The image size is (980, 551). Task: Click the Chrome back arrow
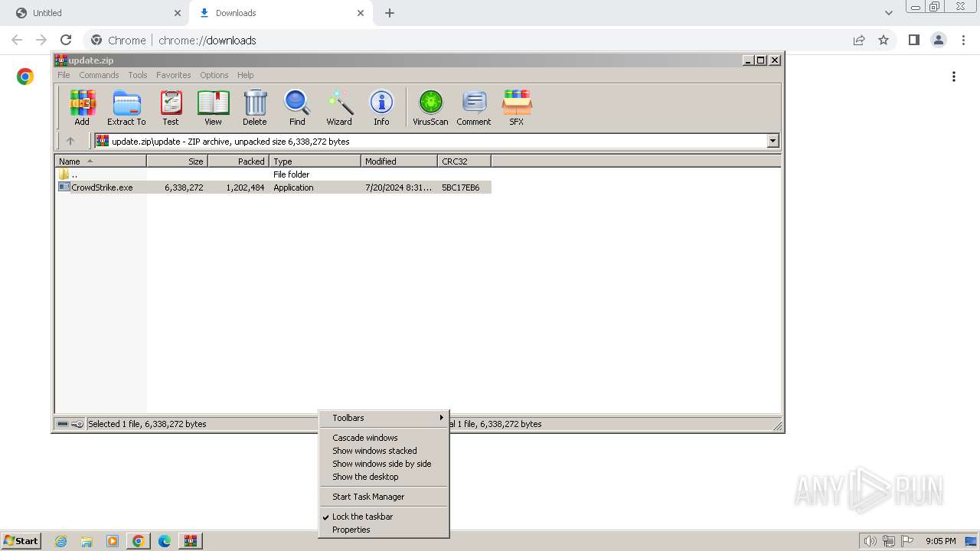coord(17,40)
